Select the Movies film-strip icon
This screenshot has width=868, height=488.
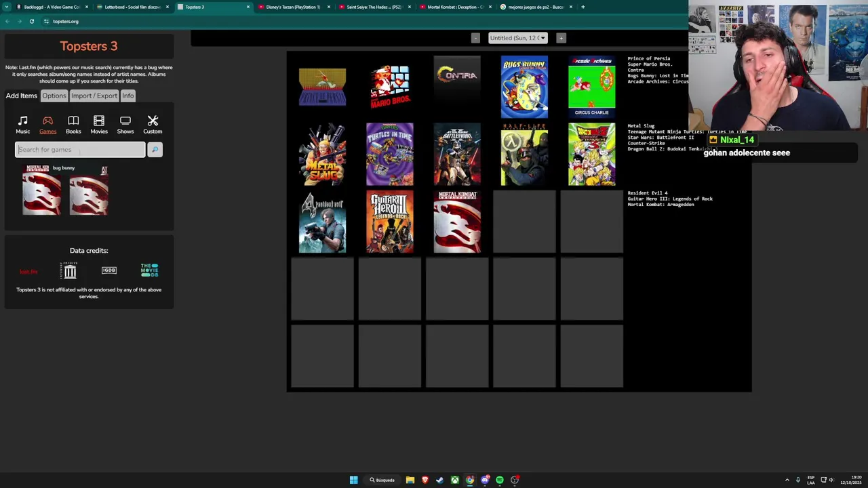pyautogui.click(x=99, y=124)
